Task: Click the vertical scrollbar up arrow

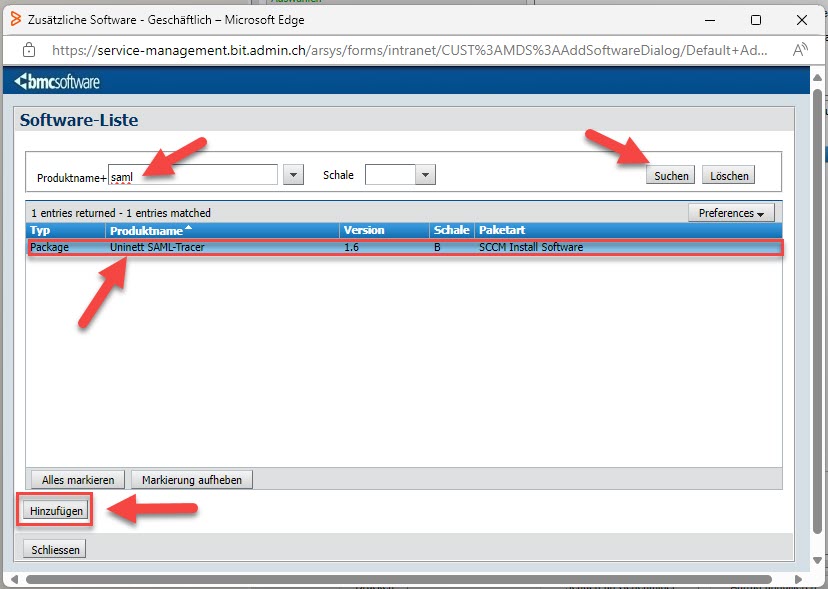Action: tap(817, 78)
